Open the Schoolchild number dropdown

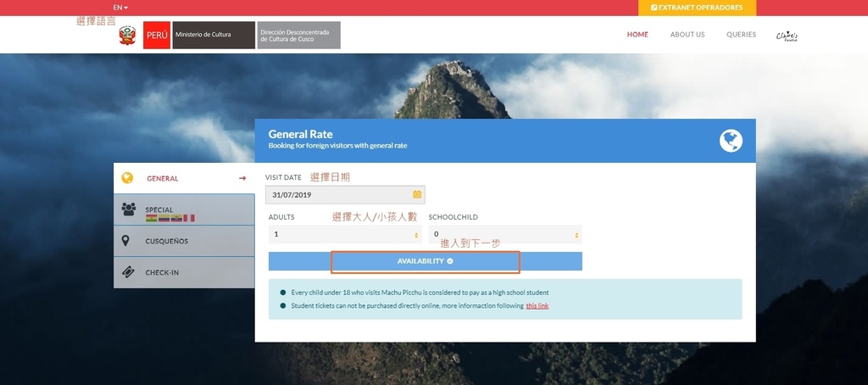click(505, 234)
